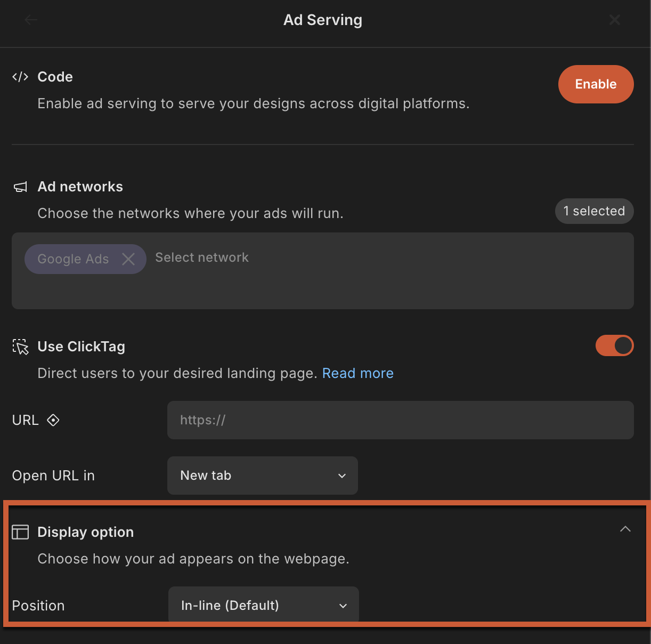Select the Google Ads chip label
Screen dimensions: 651x644
73,259
